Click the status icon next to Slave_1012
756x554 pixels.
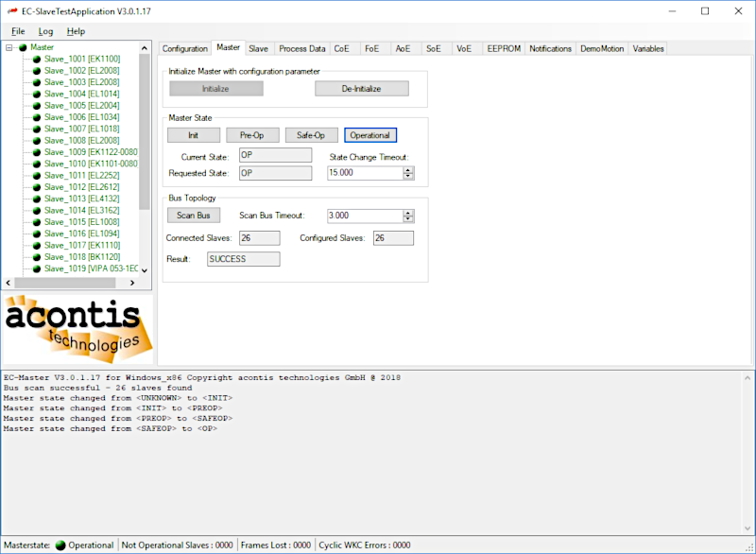pos(36,187)
